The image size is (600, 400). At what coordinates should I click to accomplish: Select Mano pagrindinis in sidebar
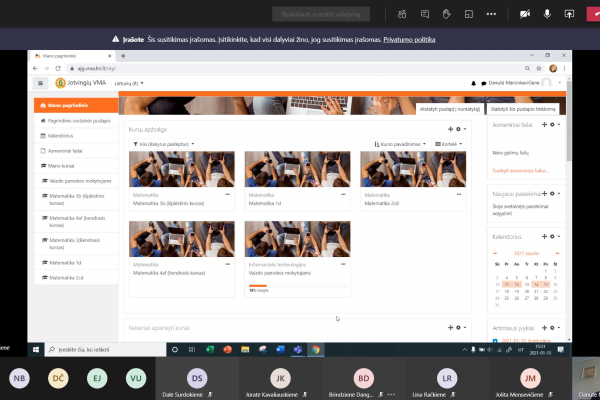(76, 105)
